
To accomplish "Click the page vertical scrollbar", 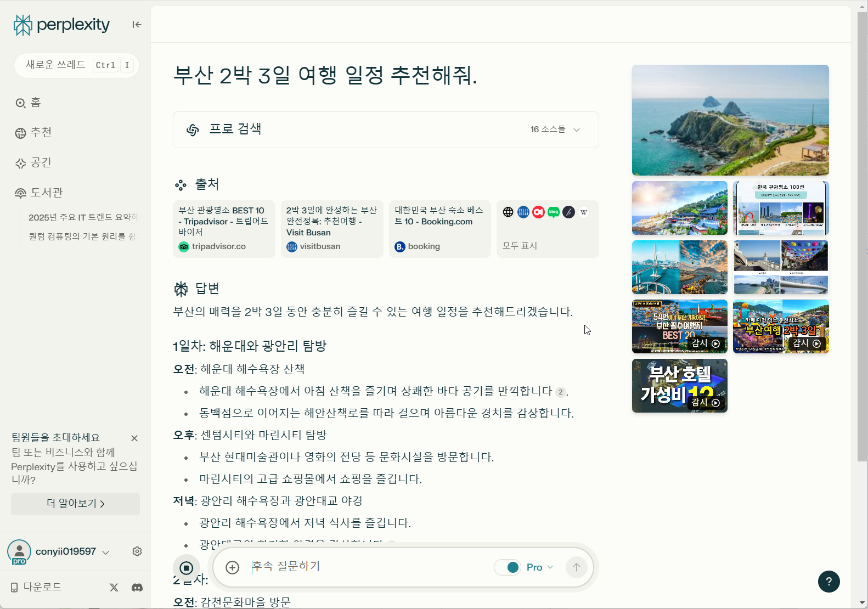I will click(863, 236).
